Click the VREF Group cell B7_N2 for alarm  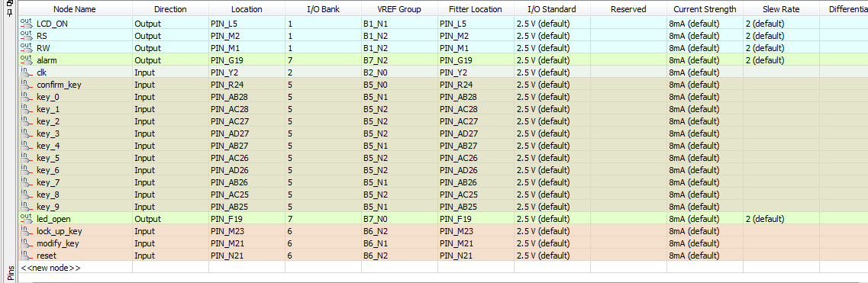(400, 60)
